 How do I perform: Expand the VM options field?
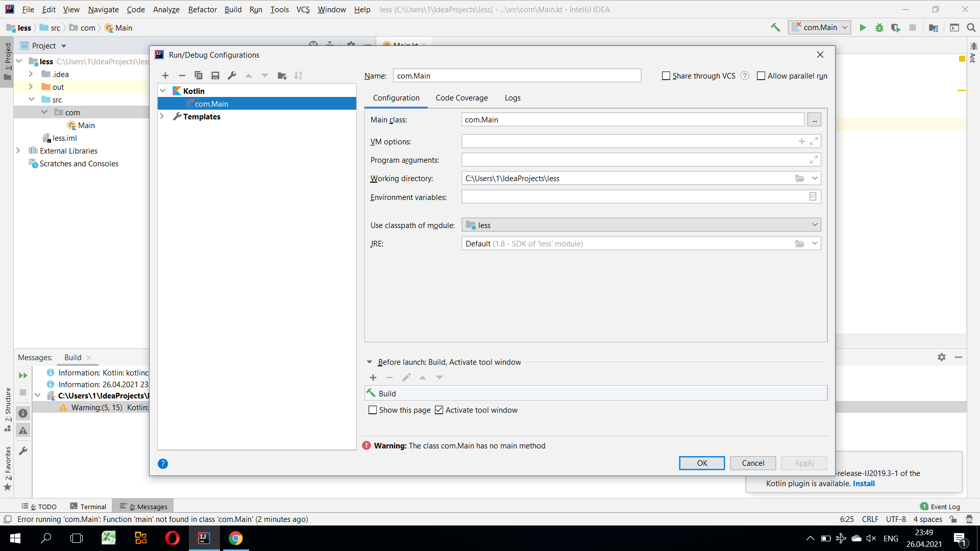pos(814,141)
